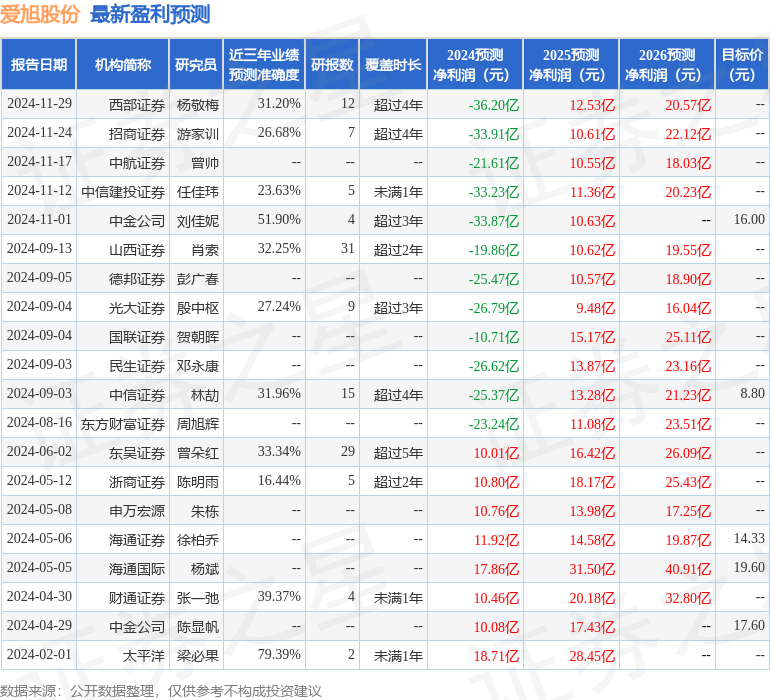
Task: Click the date 2024-11-29 cell
Action: tap(39, 104)
